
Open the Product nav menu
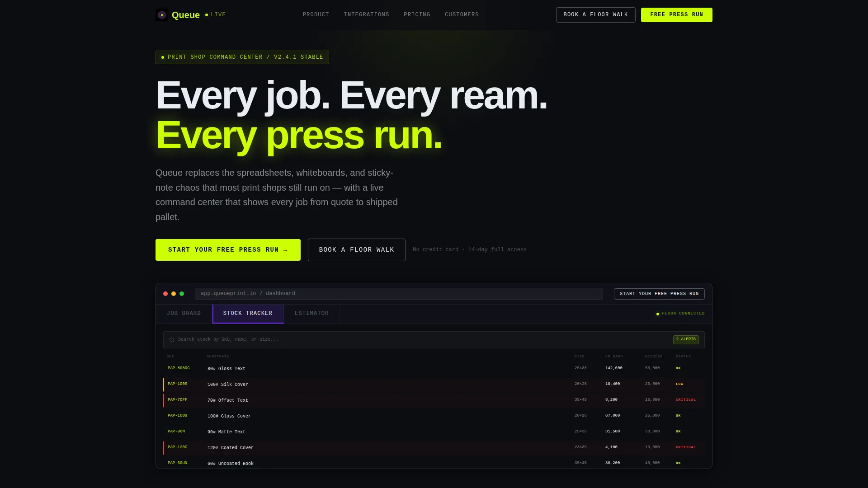pyautogui.click(x=316, y=15)
